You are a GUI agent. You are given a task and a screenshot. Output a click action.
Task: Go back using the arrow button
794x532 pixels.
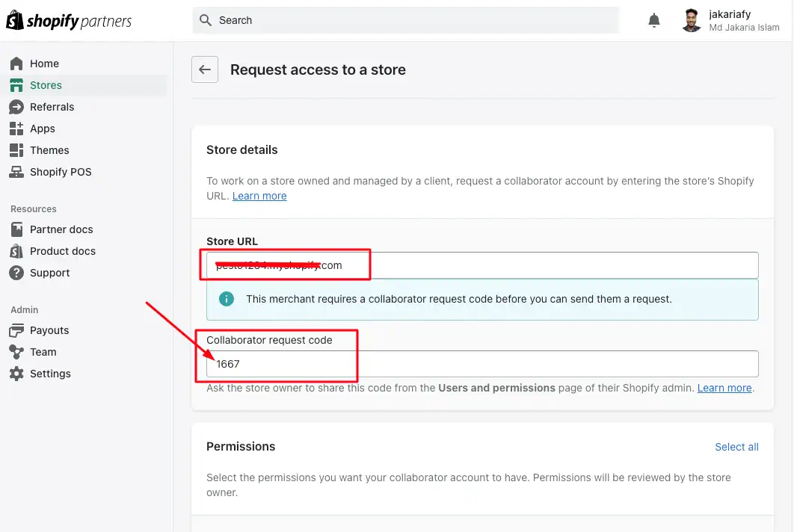click(205, 69)
